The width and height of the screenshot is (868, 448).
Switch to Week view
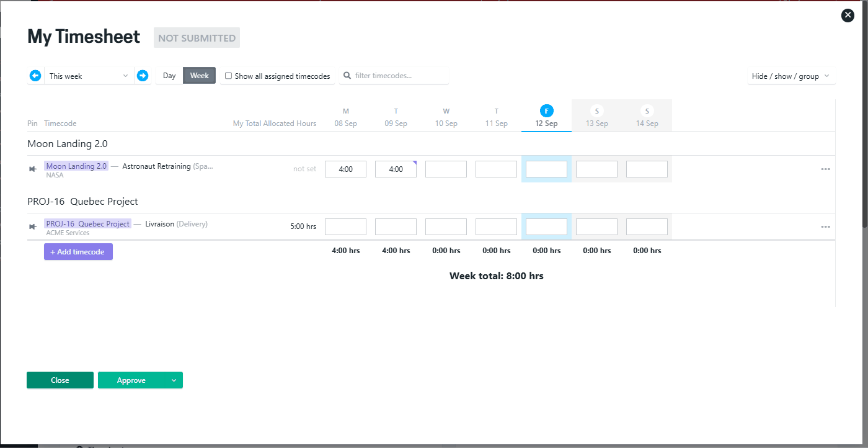click(x=199, y=75)
